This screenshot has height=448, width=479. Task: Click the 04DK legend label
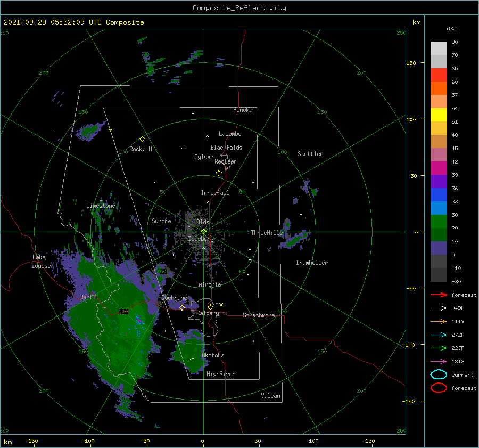click(x=458, y=308)
